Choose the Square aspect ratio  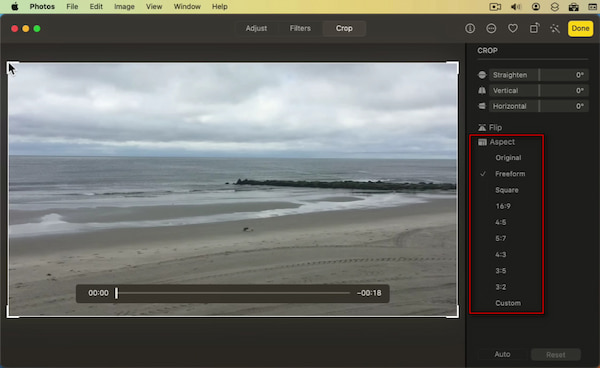[x=507, y=190]
